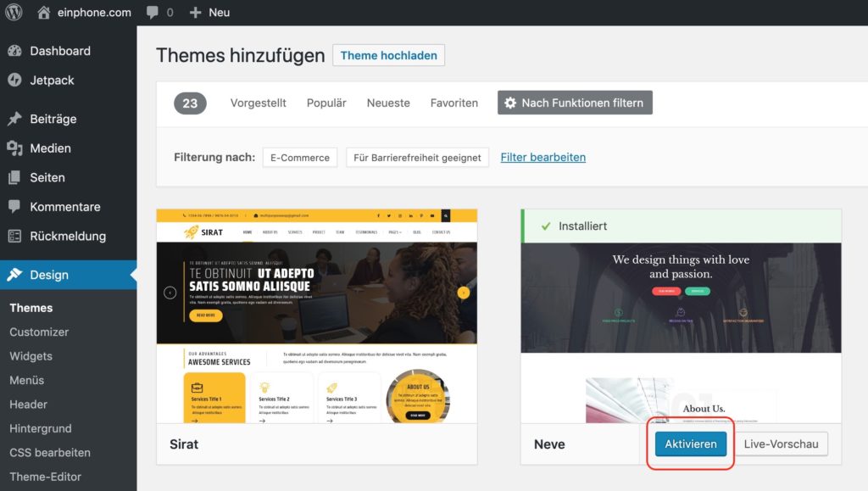The width and height of the screenshot is (868, 491).
Task: Open Header submenu entry
Action: [x=28, y=405]
